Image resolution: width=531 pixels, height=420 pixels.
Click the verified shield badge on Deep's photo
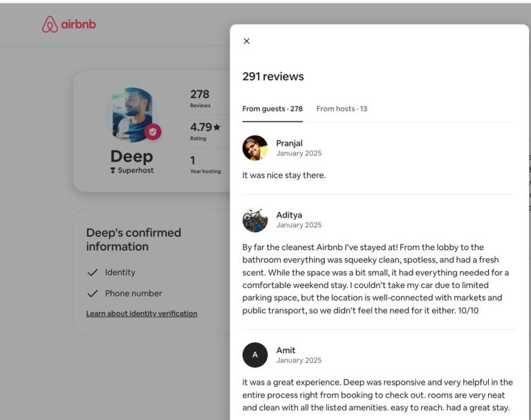pyautogui.click(x=153, y=131)
